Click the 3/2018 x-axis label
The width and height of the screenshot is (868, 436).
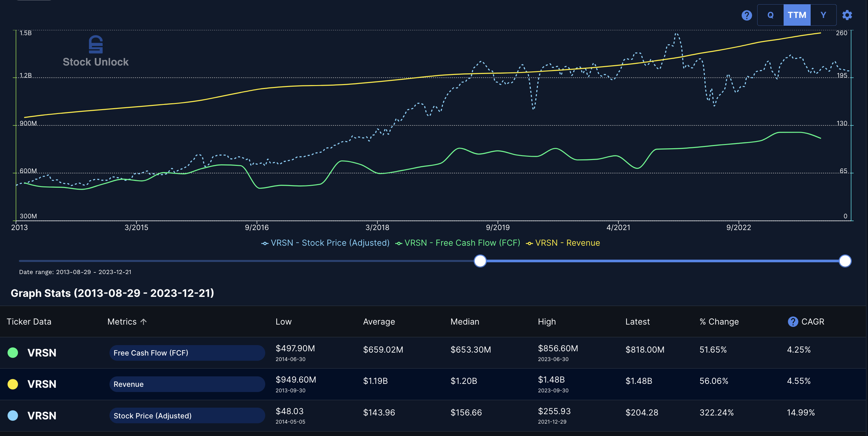coord(377,227)
